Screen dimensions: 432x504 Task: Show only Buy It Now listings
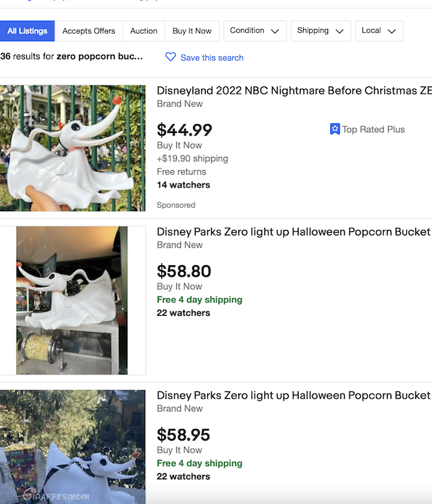tap(192, 31)
